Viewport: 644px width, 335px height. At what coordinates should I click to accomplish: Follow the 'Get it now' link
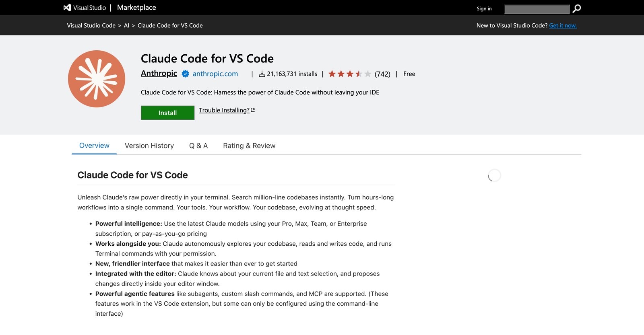563,25
